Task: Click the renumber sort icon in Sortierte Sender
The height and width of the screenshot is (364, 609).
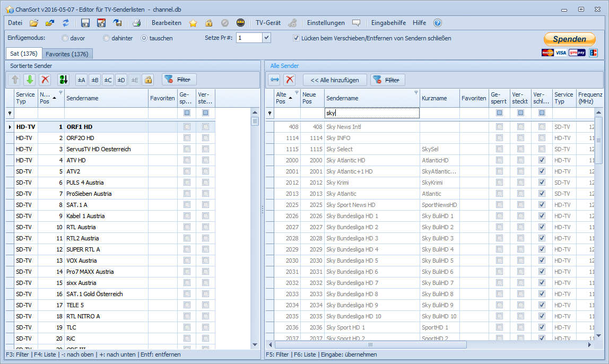Action: tap(64, 80)
